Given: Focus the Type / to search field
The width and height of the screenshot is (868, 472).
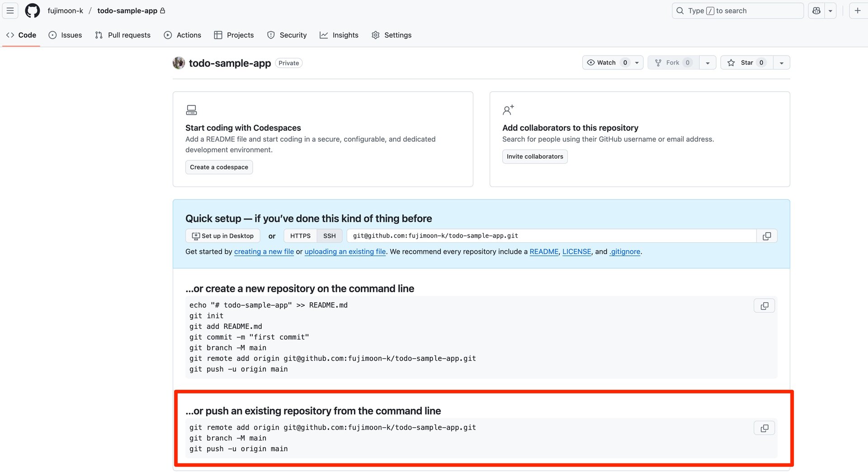Looking at the screenshot, I should pos(737,10).
